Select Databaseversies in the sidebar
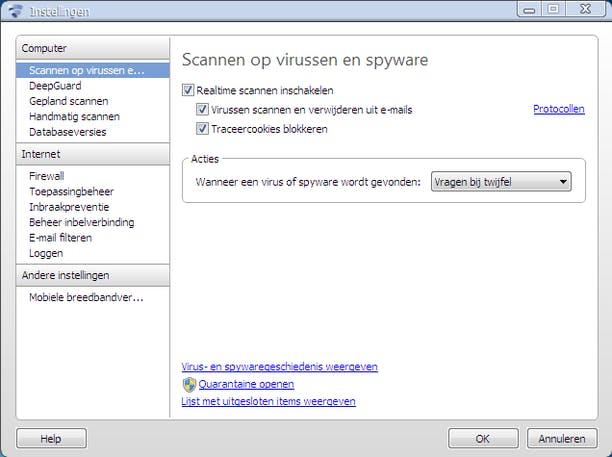The image size is (612, 457). (69, 131)
